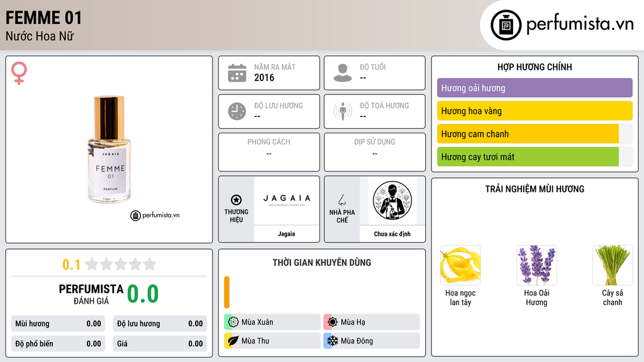Click the person silhouette icon for Độ tuổi
644x362 pixels.
[x=343, y=73]
